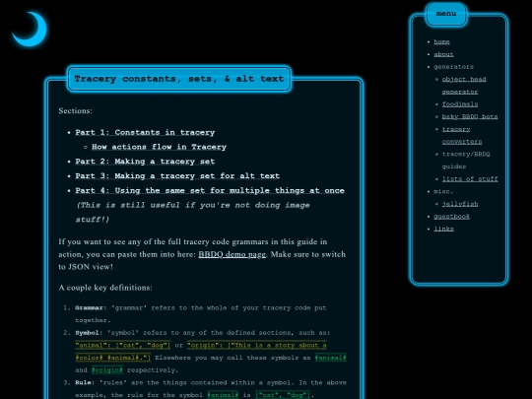Open the tracery converters link
This screenshot has width=532, height=399.
(462, 135)
